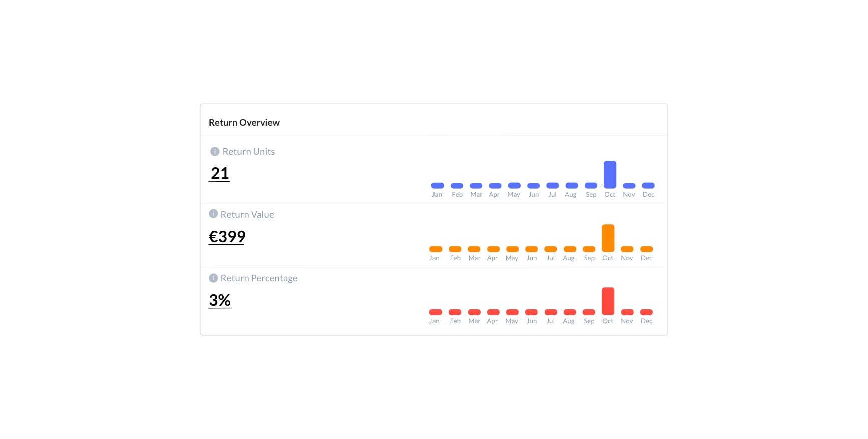Open the 21 return units link
868x439 pixels.
coord(219,173)
